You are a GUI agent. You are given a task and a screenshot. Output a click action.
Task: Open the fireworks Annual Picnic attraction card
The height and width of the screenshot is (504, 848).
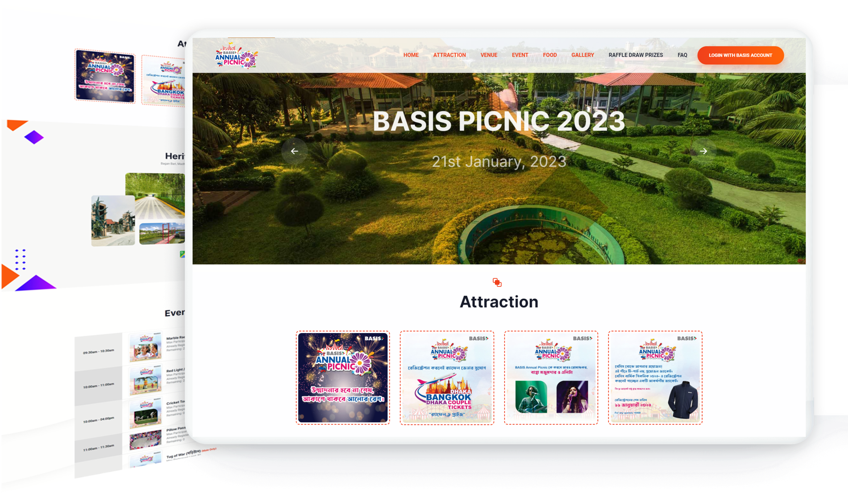coord(342,377)
